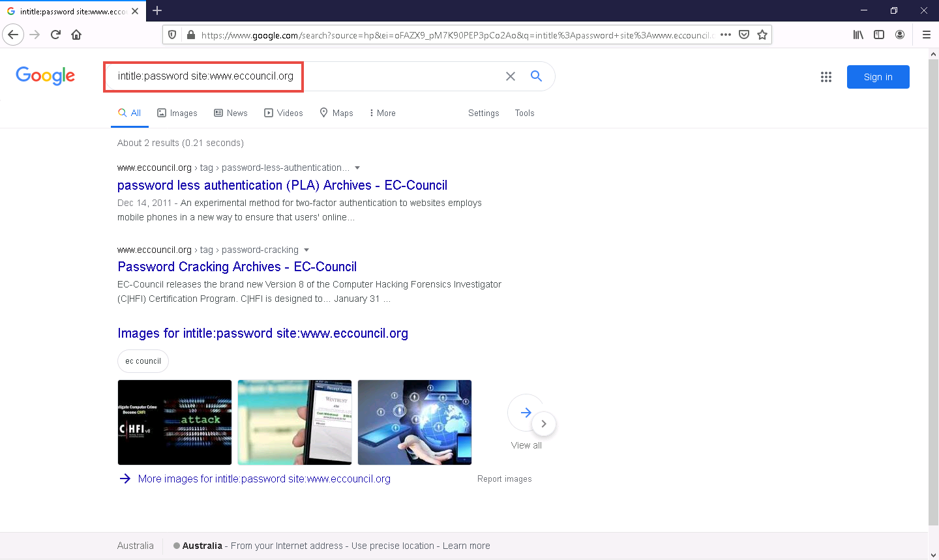
Task: Open search Settings menu
Action: coord(483,113)
